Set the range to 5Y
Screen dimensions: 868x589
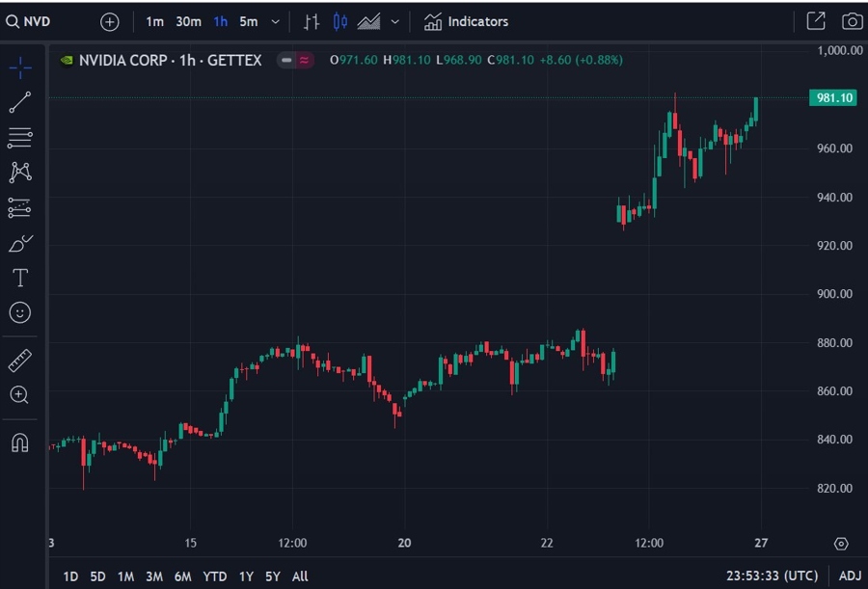click(272, 576)
